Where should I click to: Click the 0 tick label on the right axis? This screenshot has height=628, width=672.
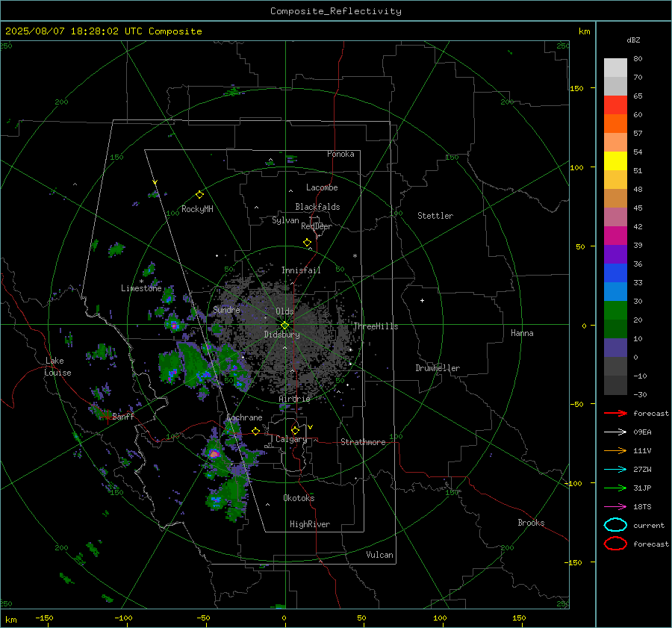[x=584, y=326]
